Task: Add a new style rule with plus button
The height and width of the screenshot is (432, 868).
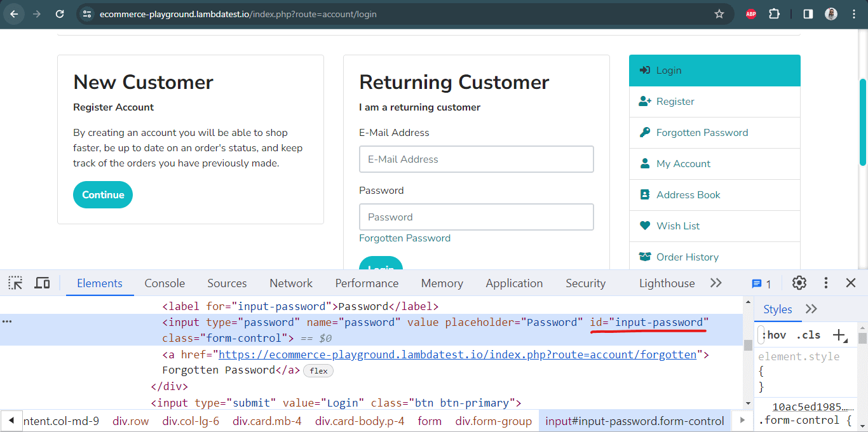Action: 837,334
